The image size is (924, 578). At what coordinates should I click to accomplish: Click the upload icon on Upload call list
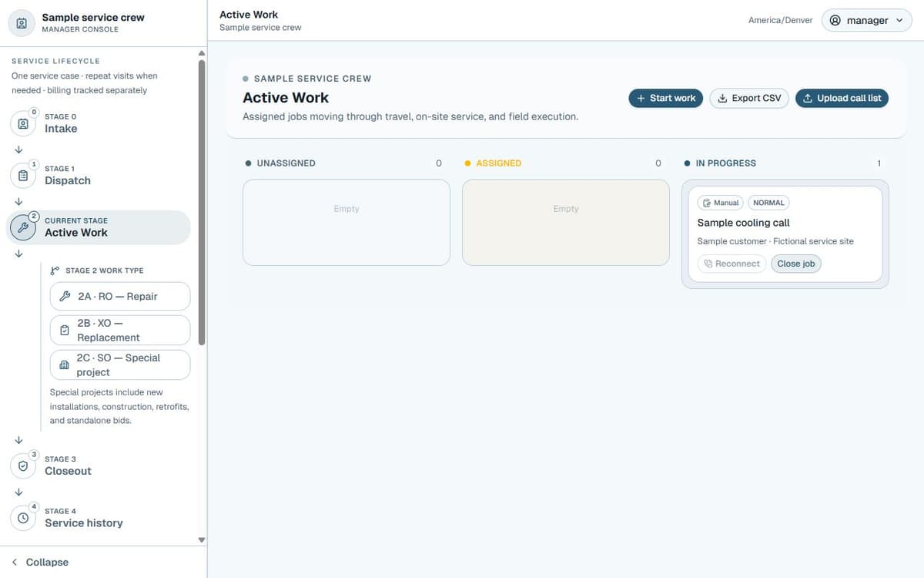tap(808, 99)
